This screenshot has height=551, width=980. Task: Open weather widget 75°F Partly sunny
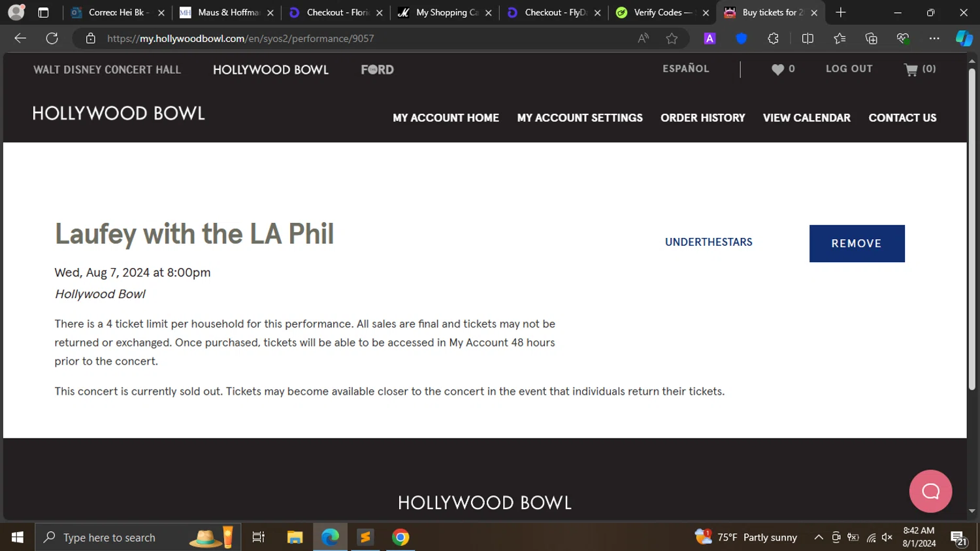(746, 537)
